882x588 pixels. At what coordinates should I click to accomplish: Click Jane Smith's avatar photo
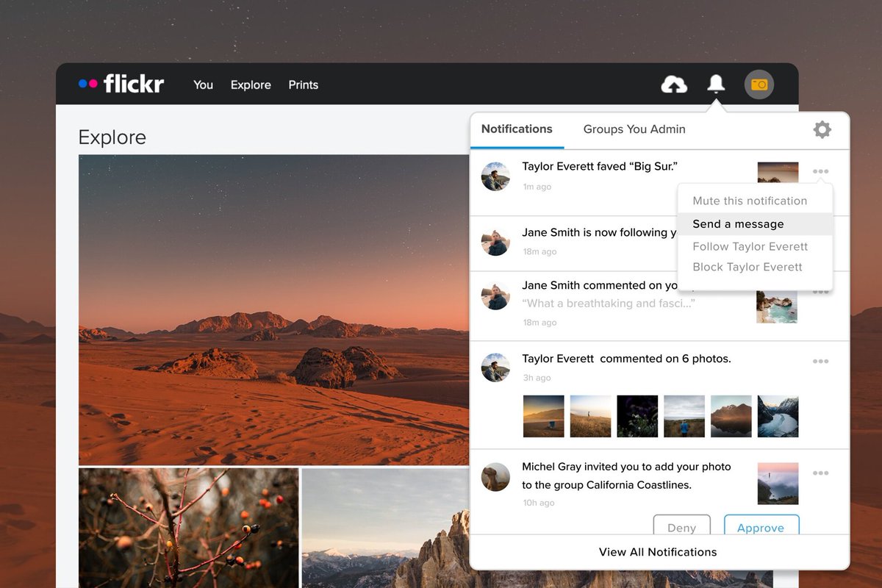pos(495,242)
